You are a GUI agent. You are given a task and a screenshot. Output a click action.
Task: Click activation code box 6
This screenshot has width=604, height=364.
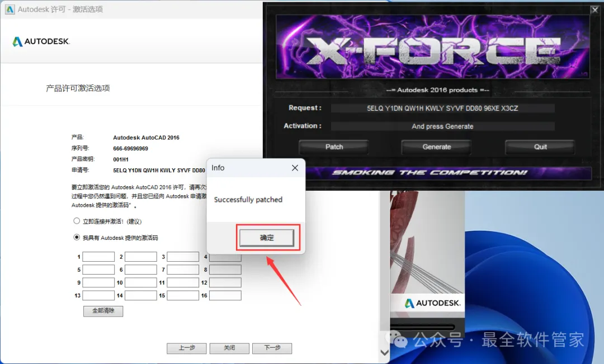(141, 270)
